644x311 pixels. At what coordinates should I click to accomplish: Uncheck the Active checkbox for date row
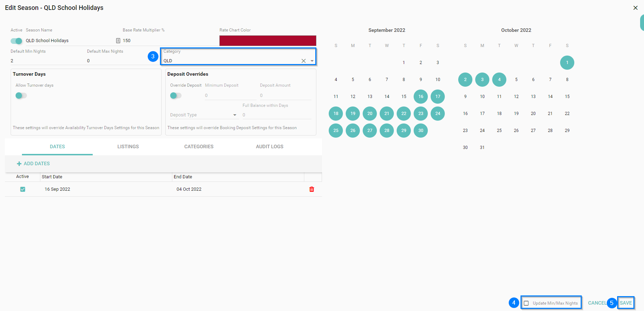coord(23,189)
